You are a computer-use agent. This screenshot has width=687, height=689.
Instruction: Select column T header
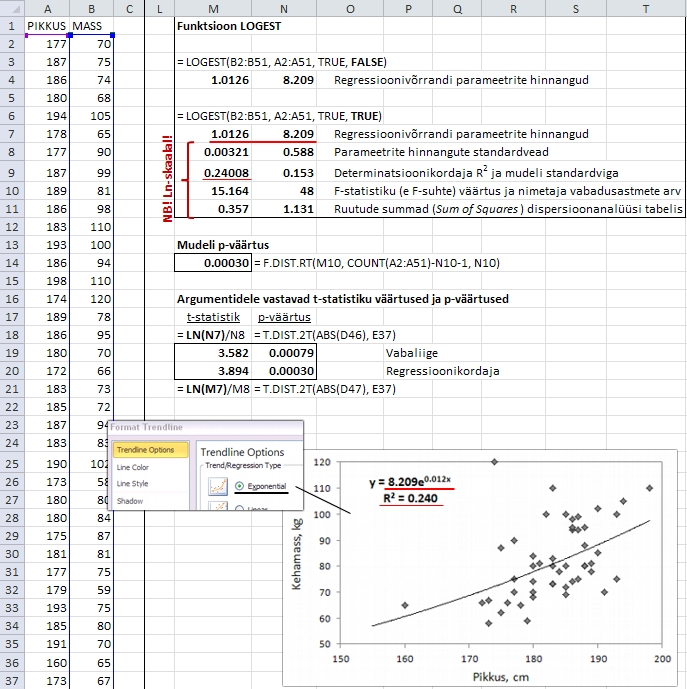point(646,9)
